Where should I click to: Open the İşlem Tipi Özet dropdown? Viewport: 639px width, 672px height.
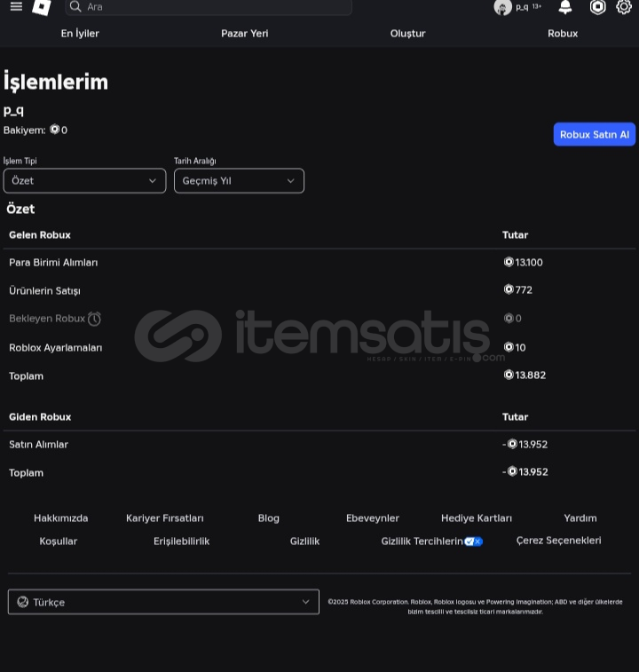84,181
